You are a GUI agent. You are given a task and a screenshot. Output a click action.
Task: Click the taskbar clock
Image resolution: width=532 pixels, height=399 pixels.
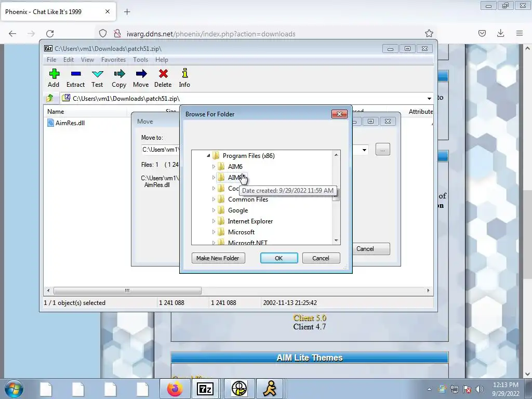point(506,389)
